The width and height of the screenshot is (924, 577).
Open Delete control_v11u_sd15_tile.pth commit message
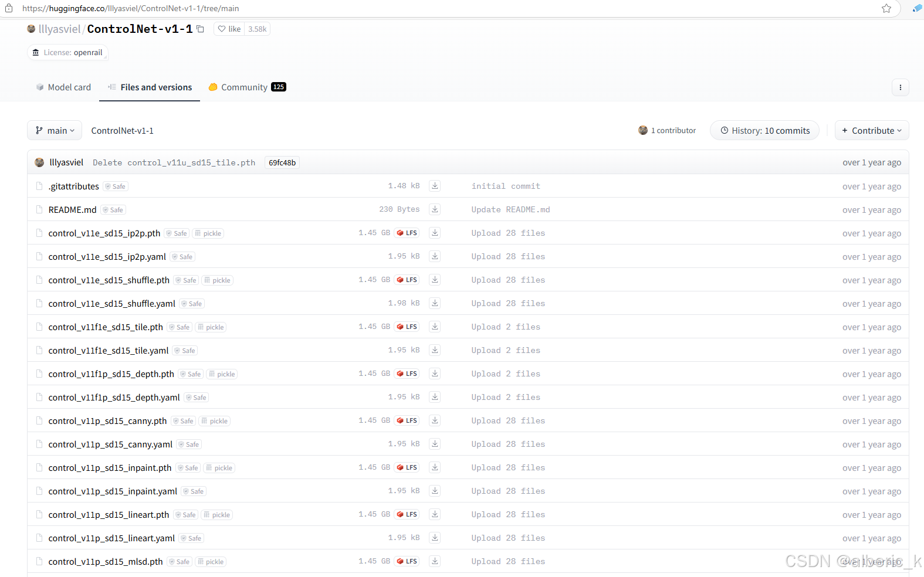pyautogui.click(x=174, y=162)
